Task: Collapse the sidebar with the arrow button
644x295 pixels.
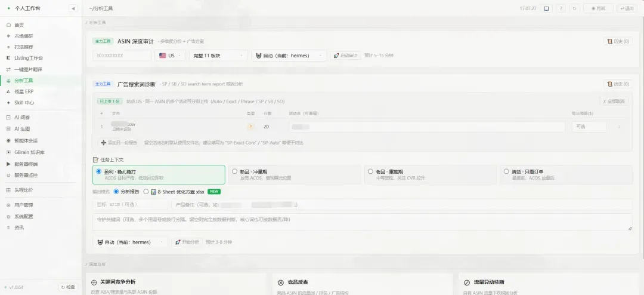Action: point(73,8)
